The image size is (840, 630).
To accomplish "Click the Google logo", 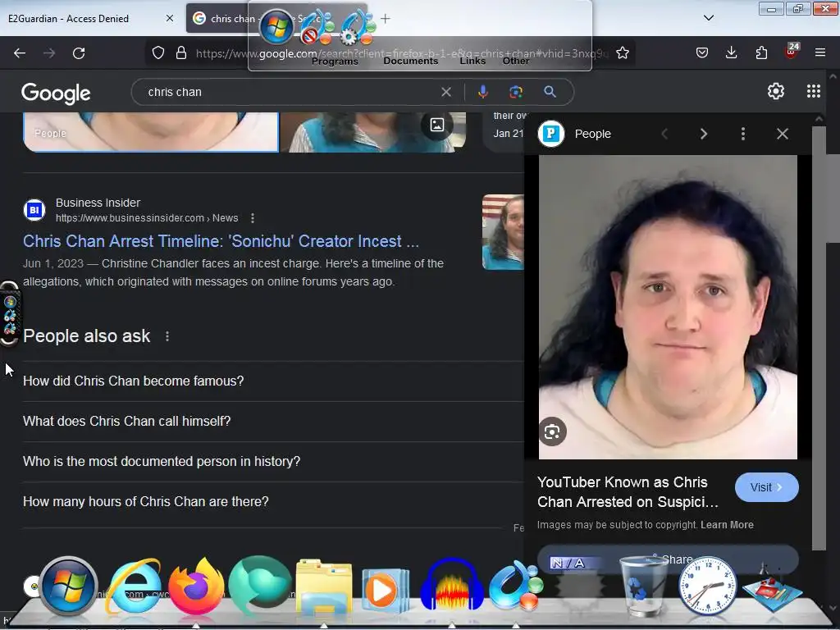I will pos(57,94).
